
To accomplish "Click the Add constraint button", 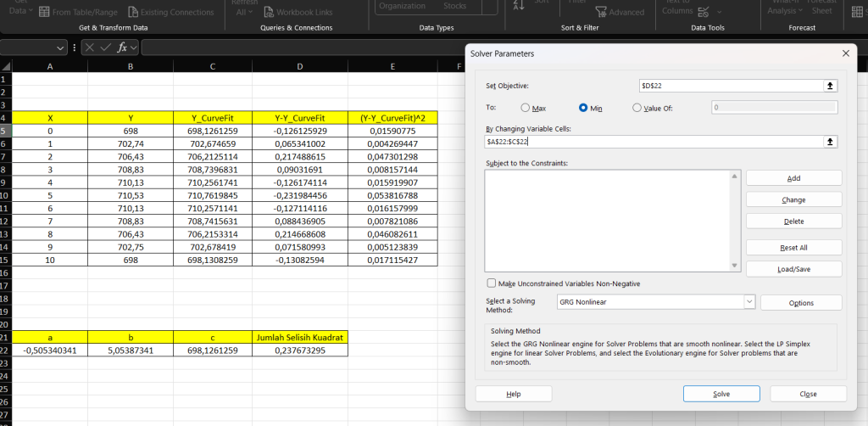I will [793, 178].
